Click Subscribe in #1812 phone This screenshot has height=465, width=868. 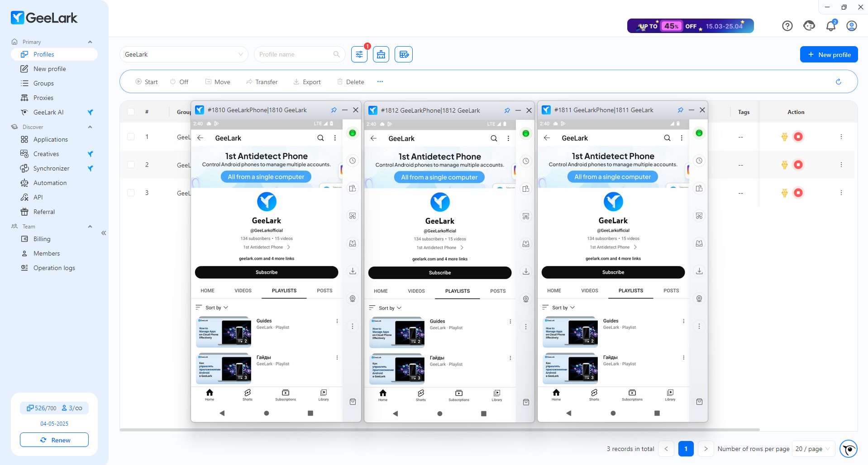[x=440, y=273]
